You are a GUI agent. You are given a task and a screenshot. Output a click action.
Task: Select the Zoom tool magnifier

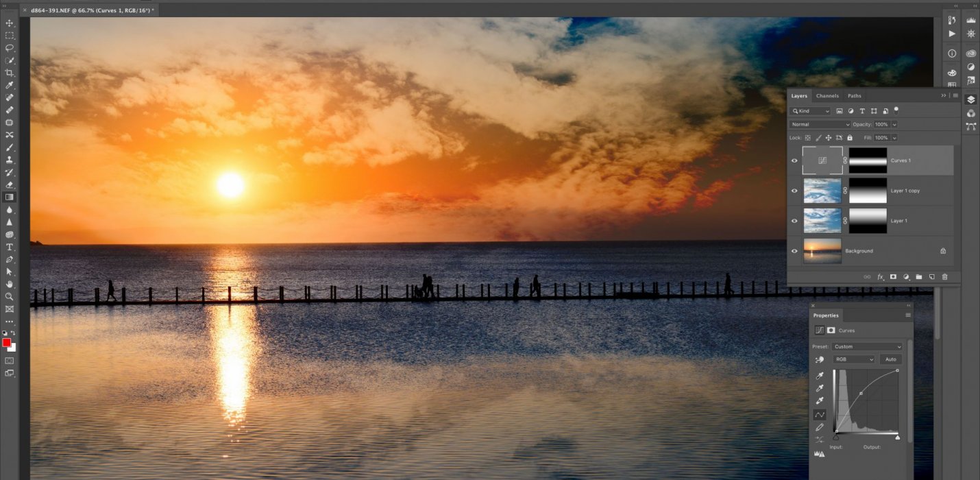pyautogui.click(x=10, y=296)
